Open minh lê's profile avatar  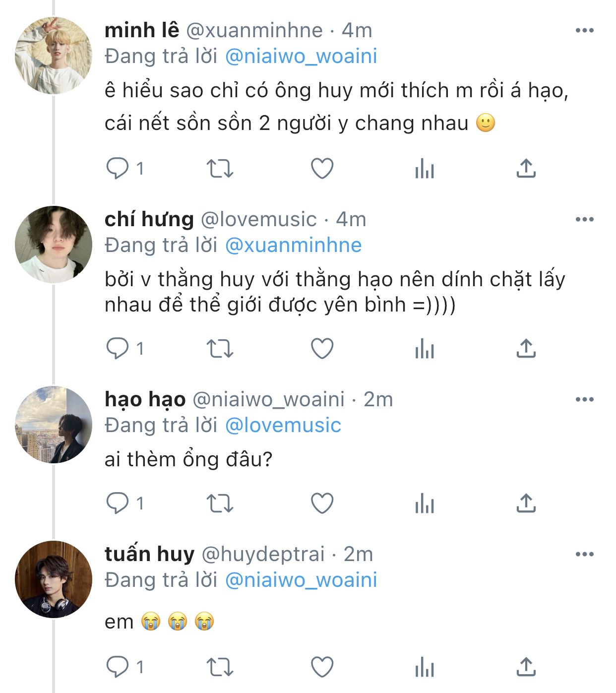[x=54, y=56]
